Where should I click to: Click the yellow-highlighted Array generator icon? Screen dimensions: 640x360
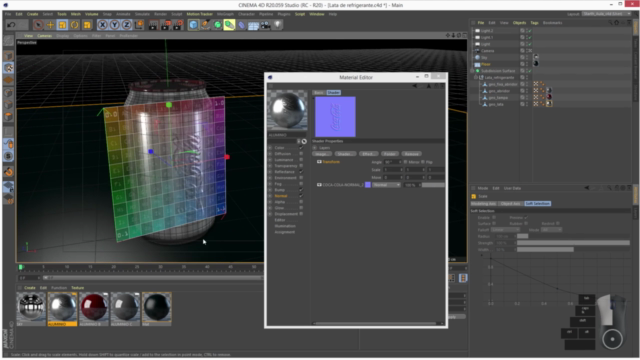229,25
